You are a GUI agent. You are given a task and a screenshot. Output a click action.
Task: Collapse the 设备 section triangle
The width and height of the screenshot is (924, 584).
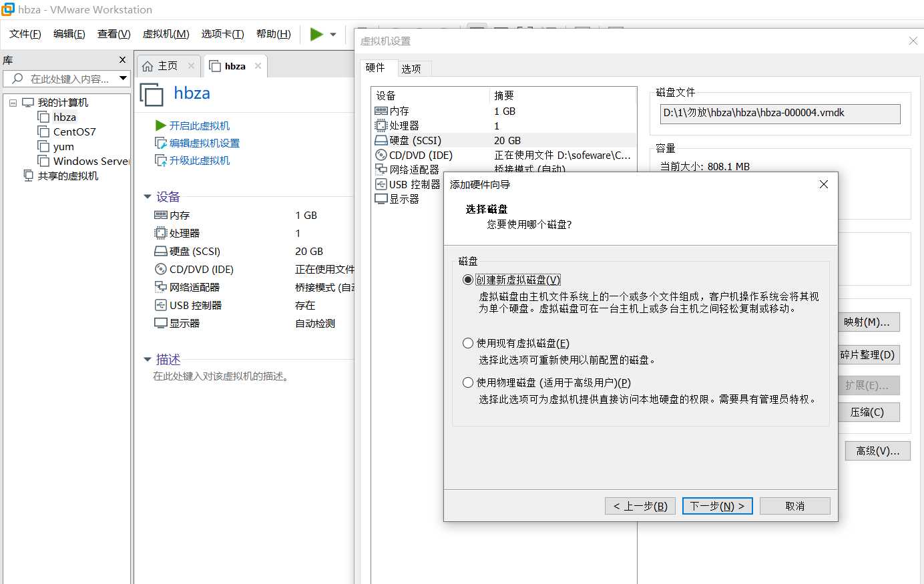point(148,197)
